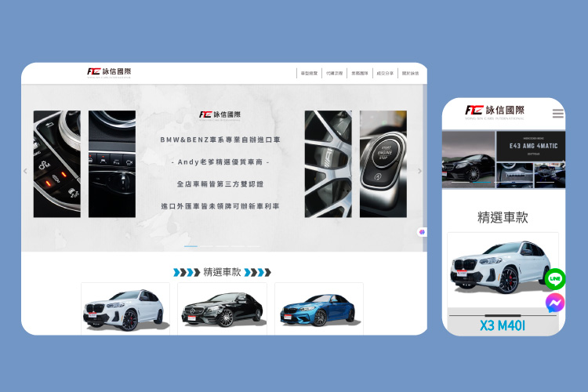This screenshot has width=588, height=392.
Task: Select the last slide indicator on desktop banner
Action: pyautogui.click(x=253, y=246)
